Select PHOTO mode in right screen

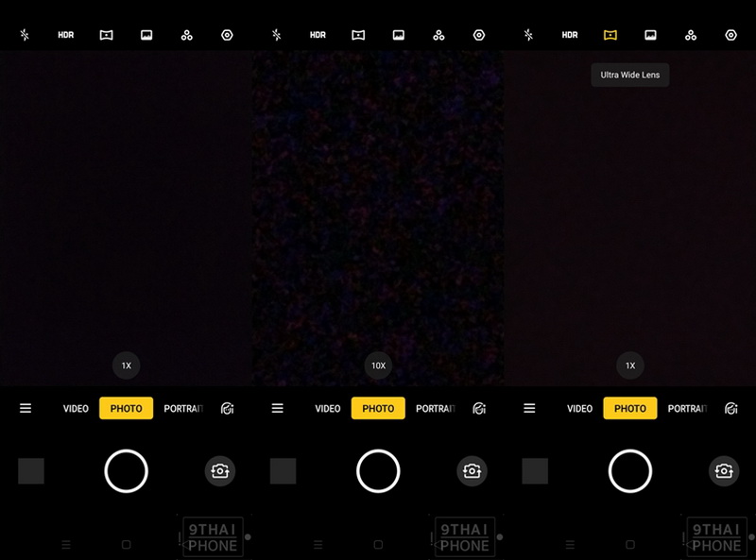click(x=630, y=408)
